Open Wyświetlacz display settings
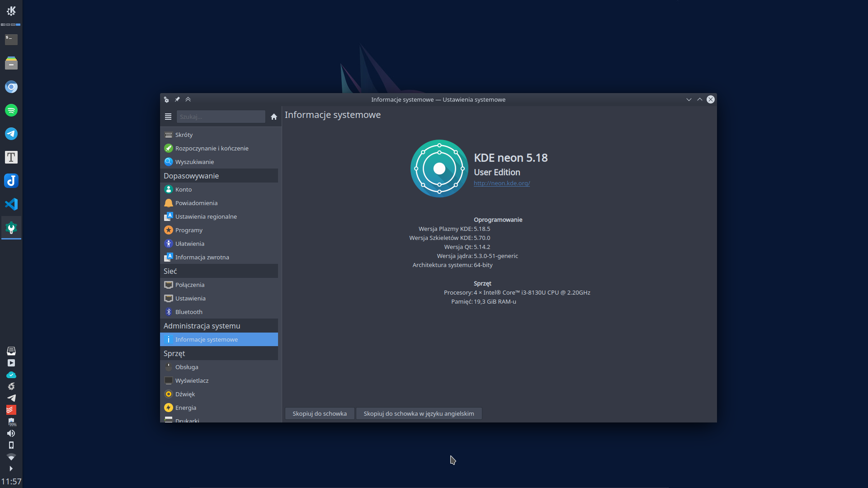The image size is (868, 488). click(x=219, y=380)
